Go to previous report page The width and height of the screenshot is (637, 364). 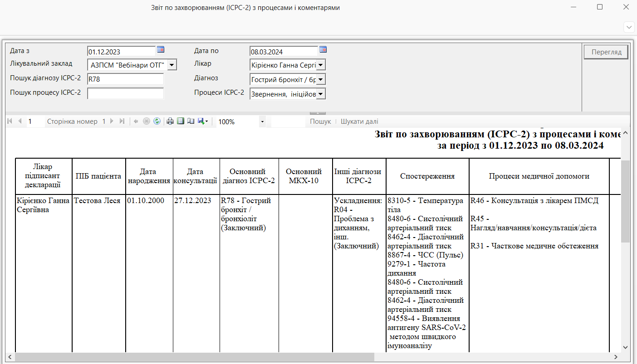(x=20, y=121)
